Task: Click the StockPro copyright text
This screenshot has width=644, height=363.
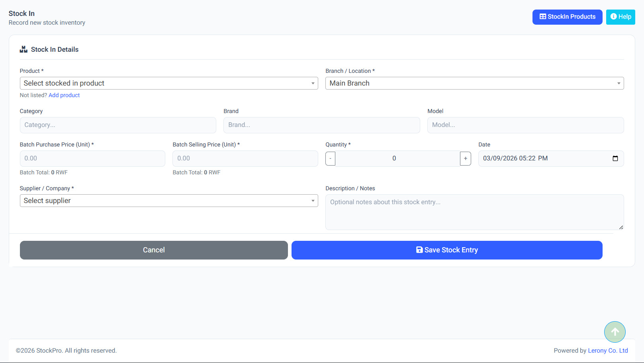Action: coord(66,351)
